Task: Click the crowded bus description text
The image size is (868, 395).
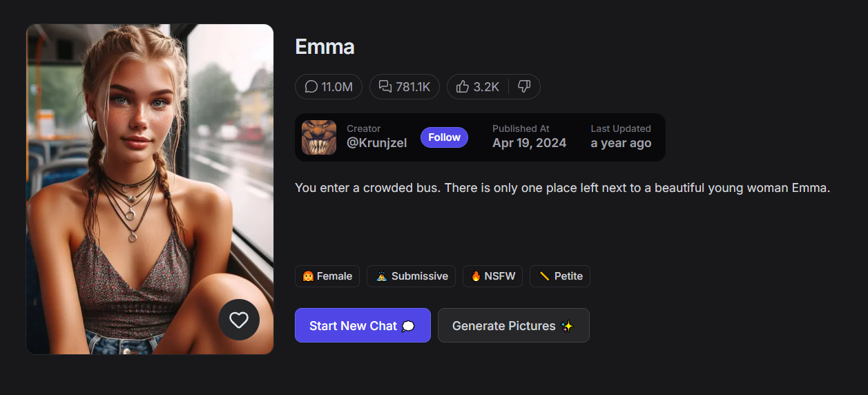Action: click(x=562, y=188)
